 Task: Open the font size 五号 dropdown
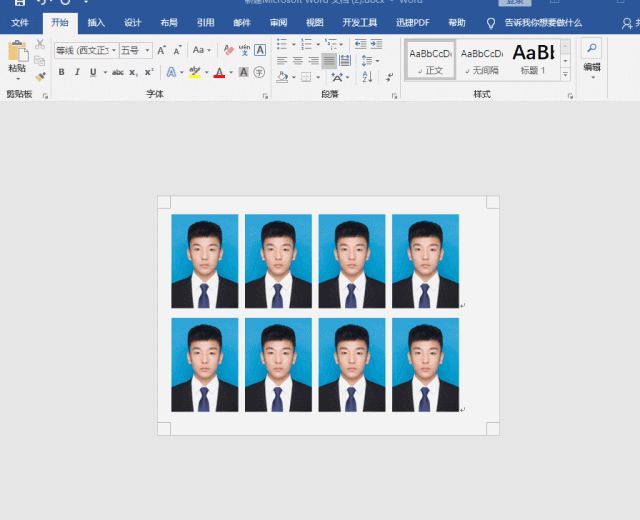(148, 50)
